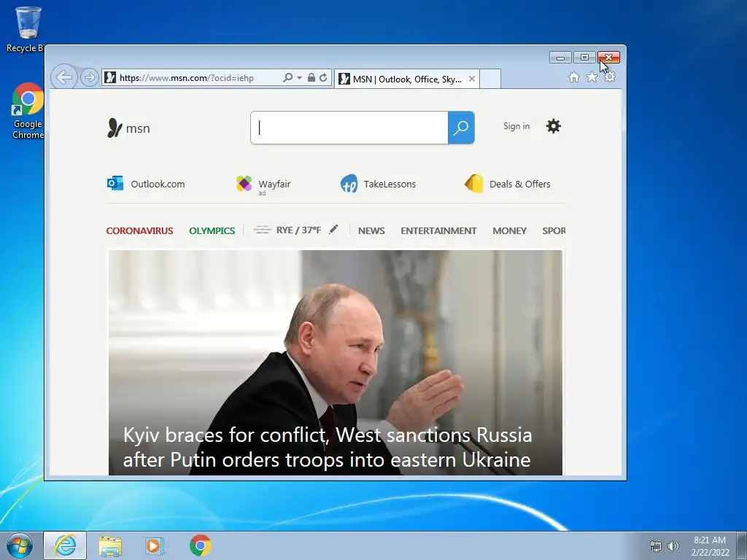Click the Internet Explorer taskbar icon
This screenshot has height=560, width=747.
[x=65, y=545]
